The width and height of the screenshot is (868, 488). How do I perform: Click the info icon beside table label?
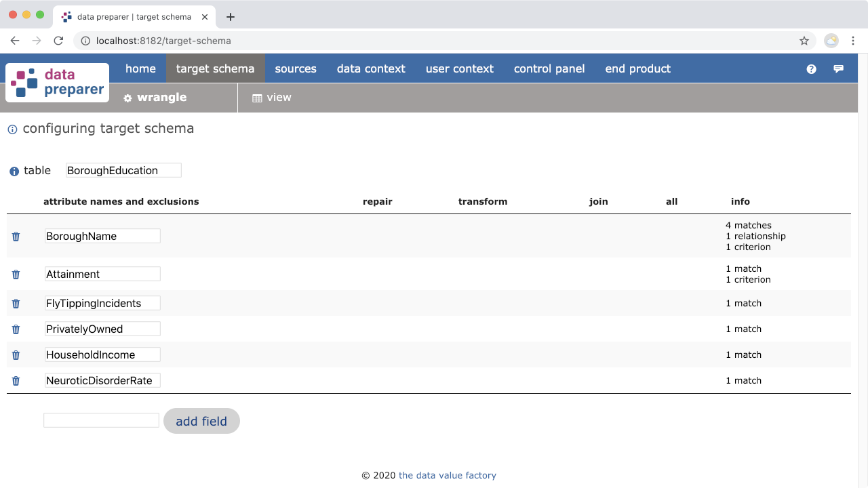14,171
